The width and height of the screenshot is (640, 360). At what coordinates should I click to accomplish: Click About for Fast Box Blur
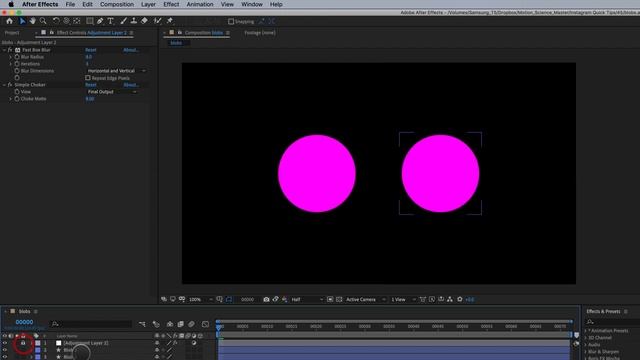coord(131,50)
